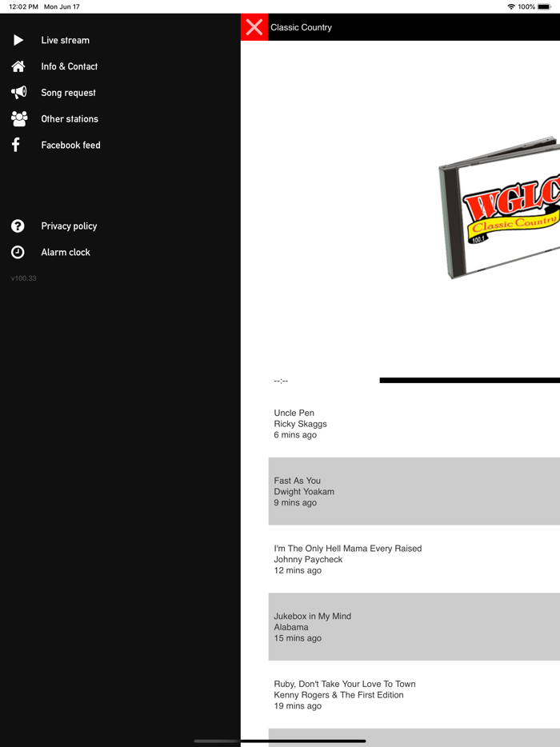Screen dimensions: 560x747
Task: Click the 12:02 PM clock in status bar
Action: pyautogui.click(x=23, y=6)
